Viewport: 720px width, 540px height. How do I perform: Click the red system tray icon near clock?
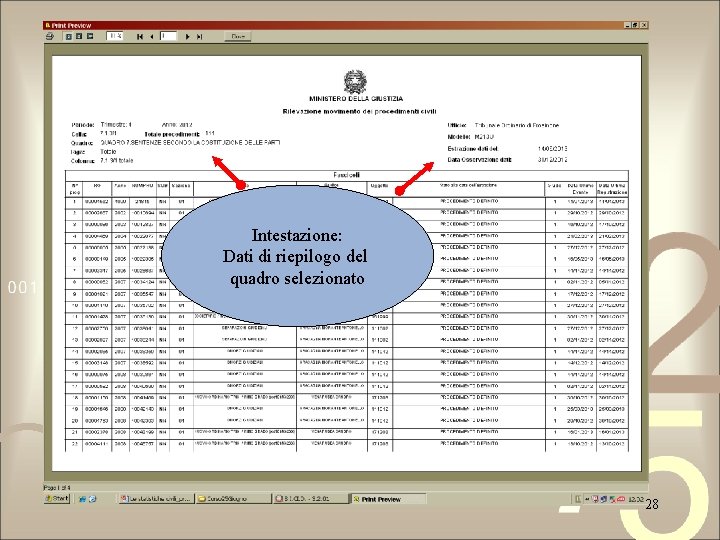pyautogui.click(x=621, y=499)
